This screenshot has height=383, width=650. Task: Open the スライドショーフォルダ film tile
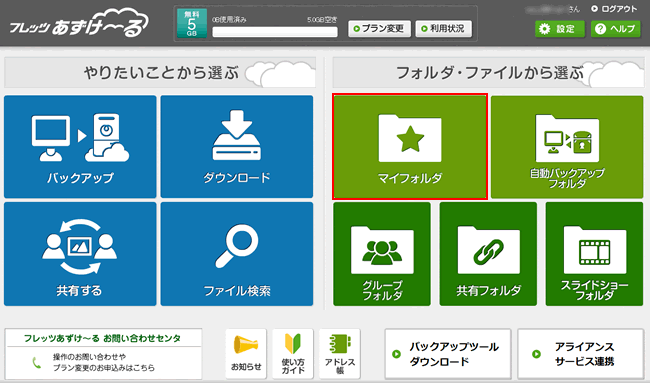click(x=594, y=254)
